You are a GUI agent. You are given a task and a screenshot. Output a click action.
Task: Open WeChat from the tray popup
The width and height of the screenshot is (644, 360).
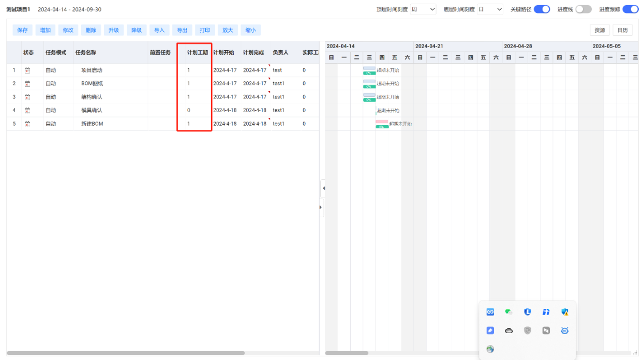pyautogui.click(x=509, y=312)
